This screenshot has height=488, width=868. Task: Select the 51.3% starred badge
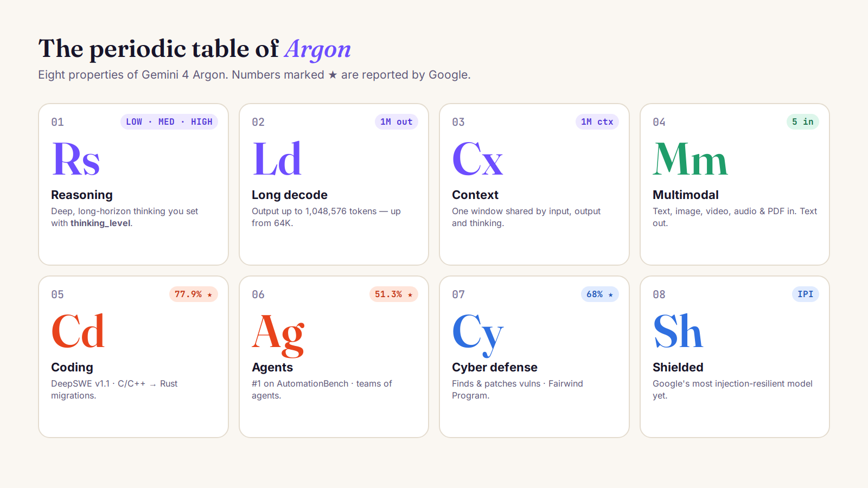point(394,294)
